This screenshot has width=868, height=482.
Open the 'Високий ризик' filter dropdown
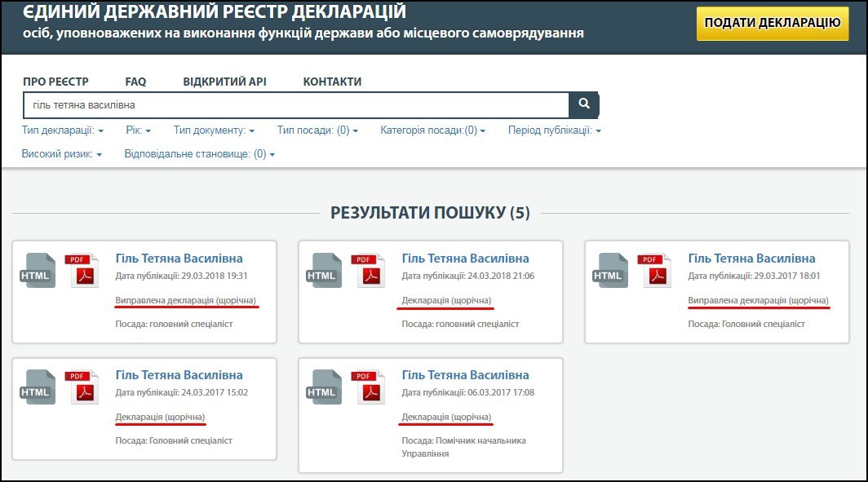click(x=62, y=154)
